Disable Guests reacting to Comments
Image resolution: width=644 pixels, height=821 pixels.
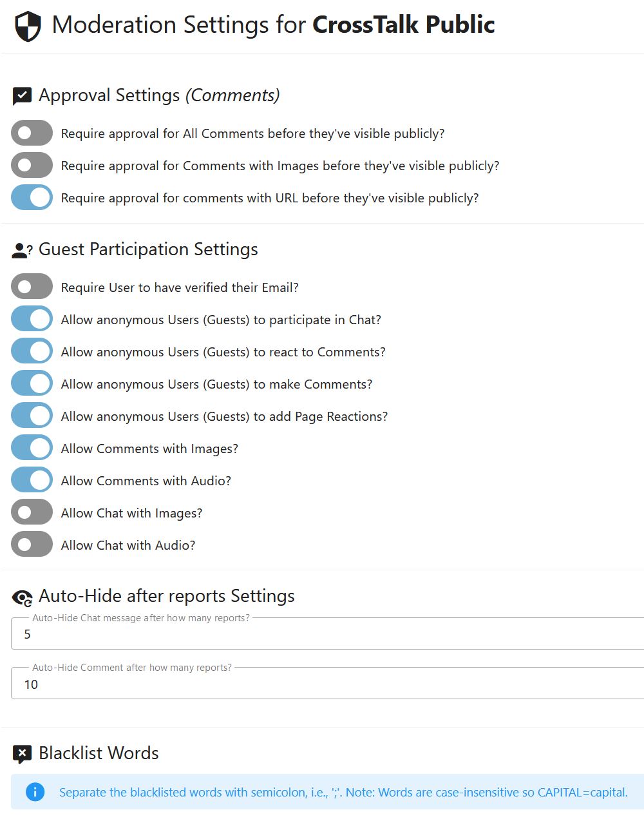pyautogui.click(x=32, y=351)
